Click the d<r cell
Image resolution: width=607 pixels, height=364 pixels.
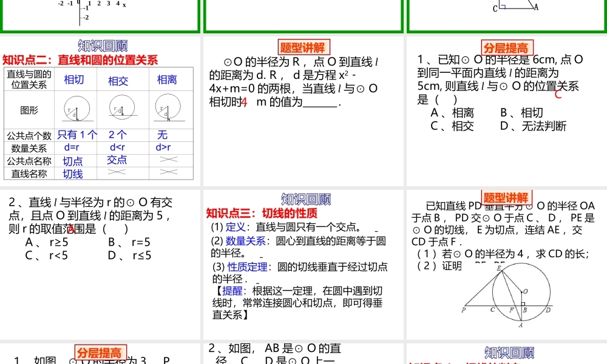[x=117, y=147]
